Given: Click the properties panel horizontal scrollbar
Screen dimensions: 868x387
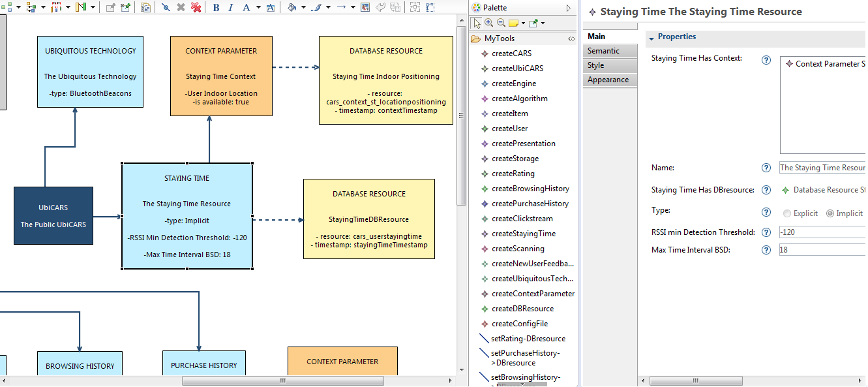Looking at the screenshot, I should 696,380.
